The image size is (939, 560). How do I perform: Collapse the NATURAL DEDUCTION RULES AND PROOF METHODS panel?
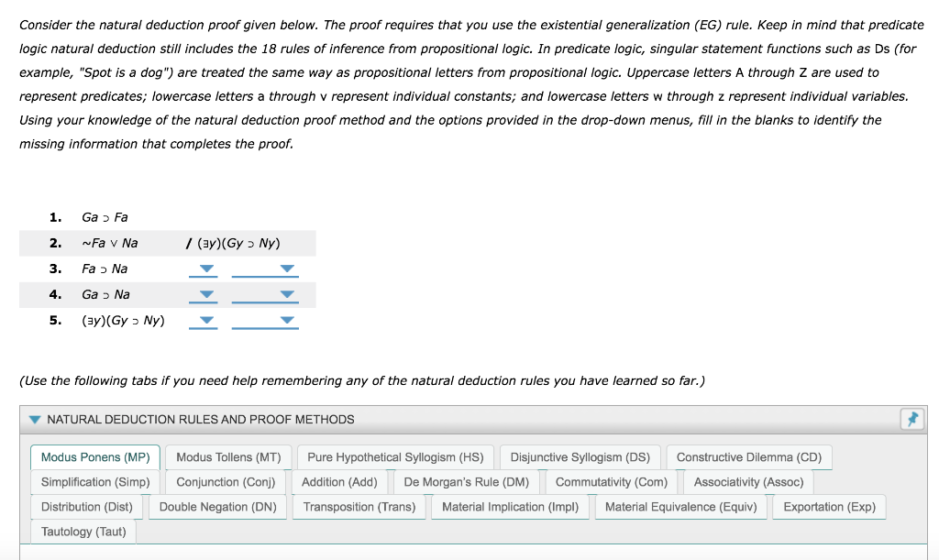[35, 419]
